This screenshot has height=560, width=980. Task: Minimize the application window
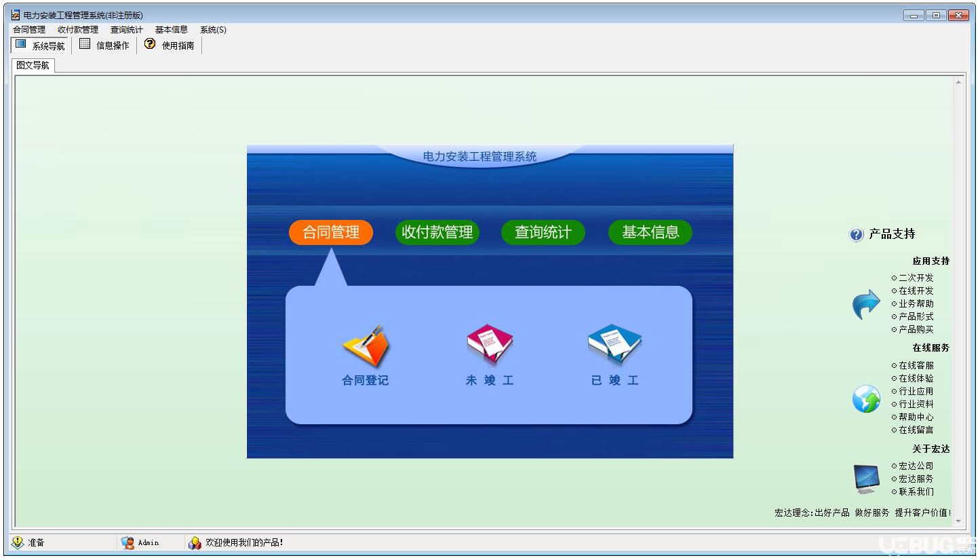pos(914,15)
